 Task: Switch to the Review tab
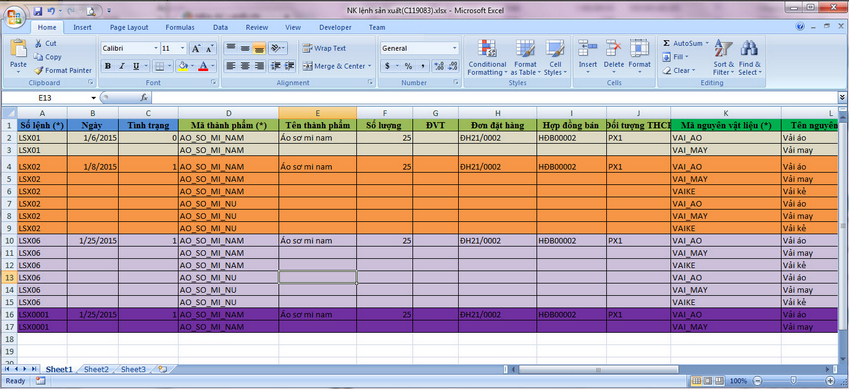click(257, 28)
